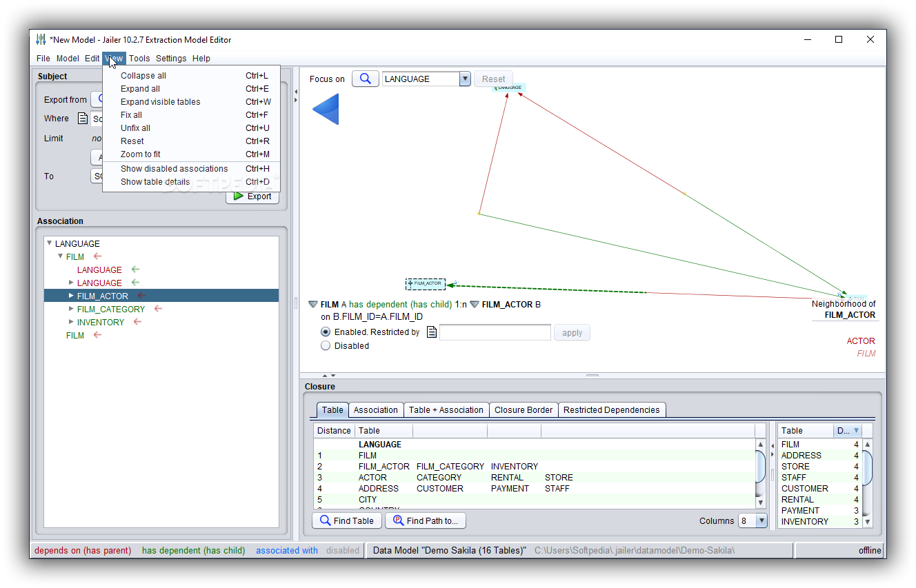Click the magnifier button next to Focus on

click(366, 79)
